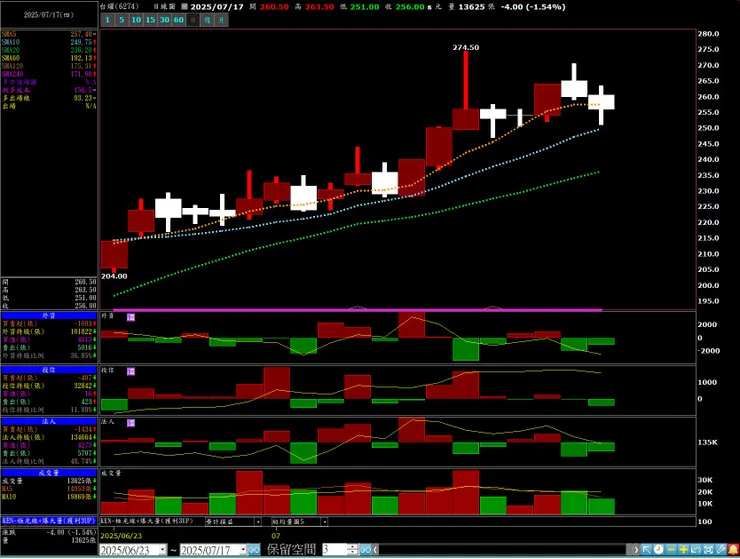Click the screenshot capture icon
740x559 pixels.
click(708, 550)
